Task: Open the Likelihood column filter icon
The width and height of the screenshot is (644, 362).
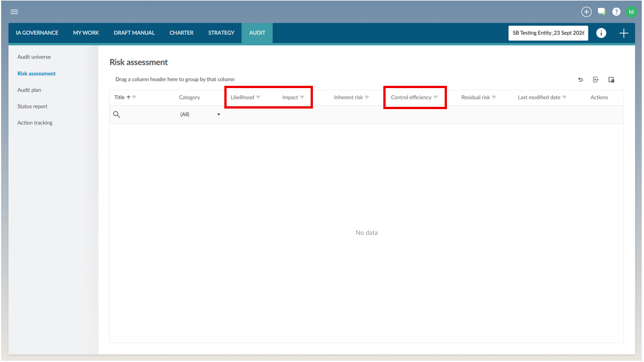Action: 258,97
